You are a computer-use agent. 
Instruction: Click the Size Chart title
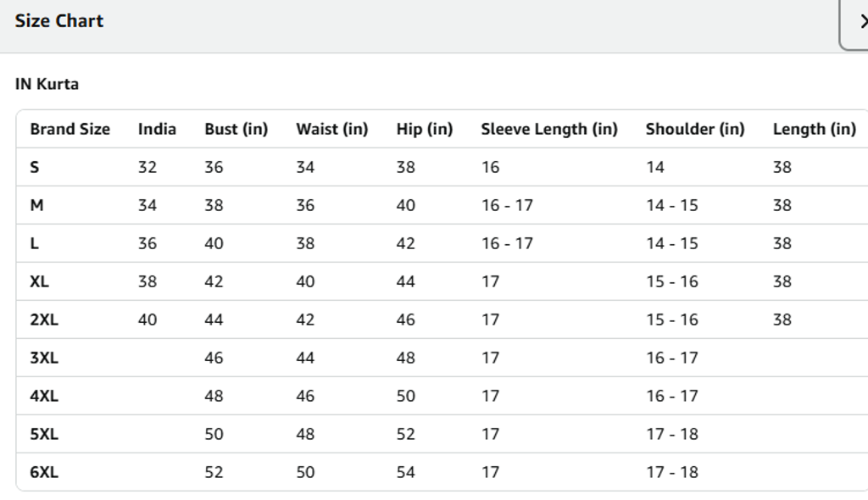pyautogui.click(x=58, y=21)
